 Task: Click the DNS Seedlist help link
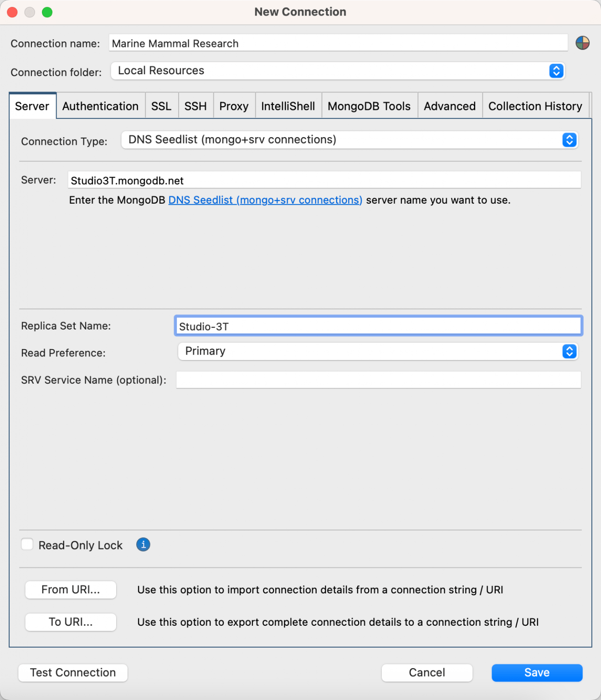(265, 200)
